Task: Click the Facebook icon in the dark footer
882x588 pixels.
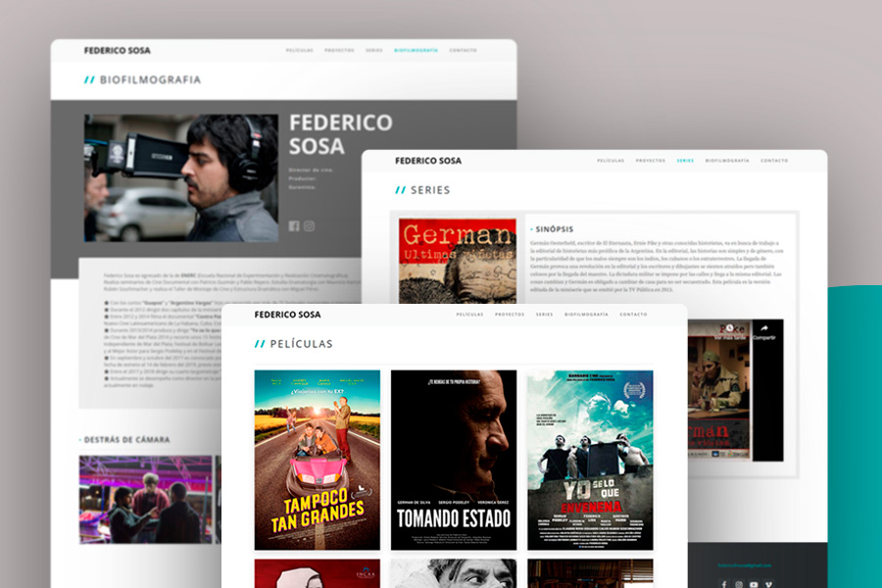Action: (x=724, y=585)
